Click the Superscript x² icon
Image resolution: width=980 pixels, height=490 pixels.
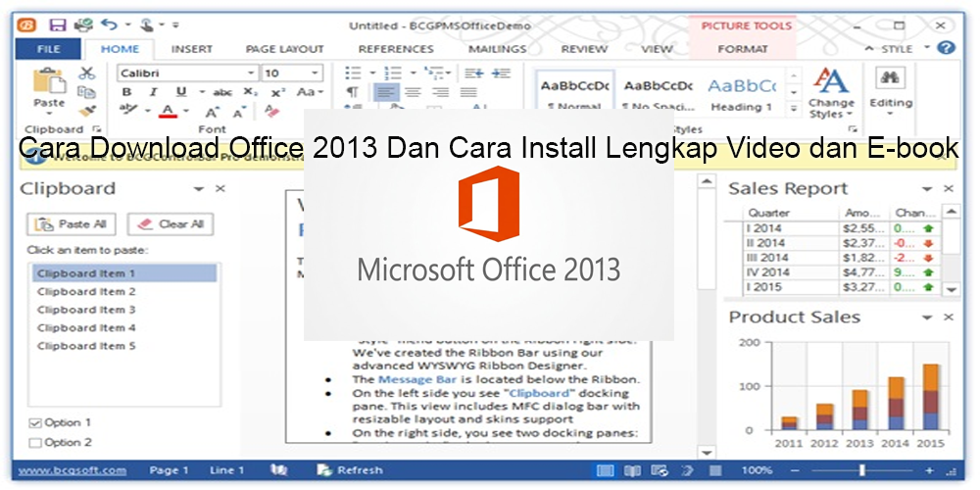click(278, 92)
